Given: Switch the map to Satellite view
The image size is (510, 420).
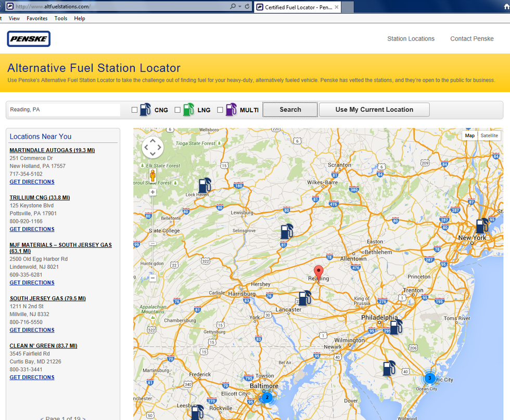Looking at the screenshot, I should click(x=489, y=136).
